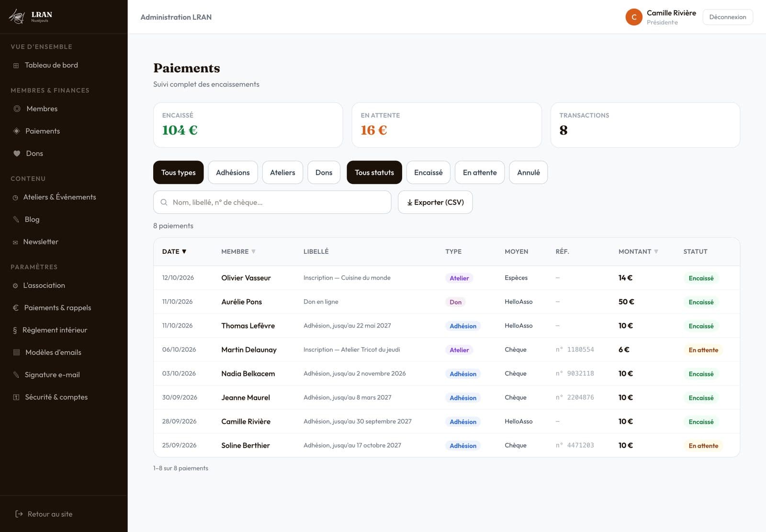Click Exporter (CSV) button
766x532 pixels.
[x=435, y=202]
